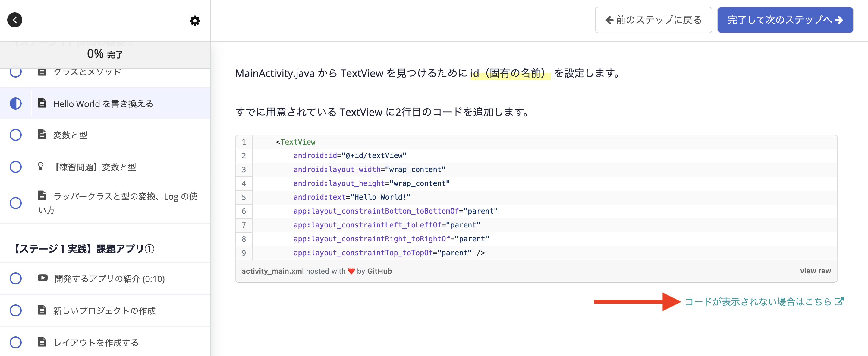This screenshot has height=356, width=868.
Task: Click line number 1 in code
Action: click(x=244, y=142)
